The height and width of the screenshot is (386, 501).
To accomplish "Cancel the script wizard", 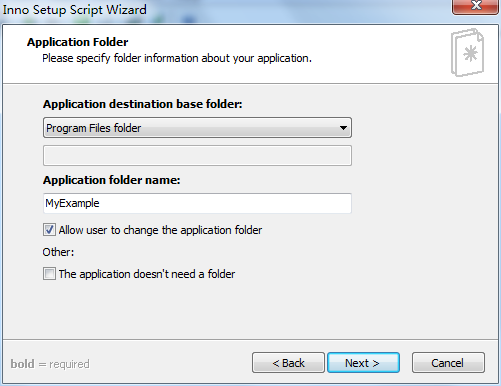I will point(448,363).
